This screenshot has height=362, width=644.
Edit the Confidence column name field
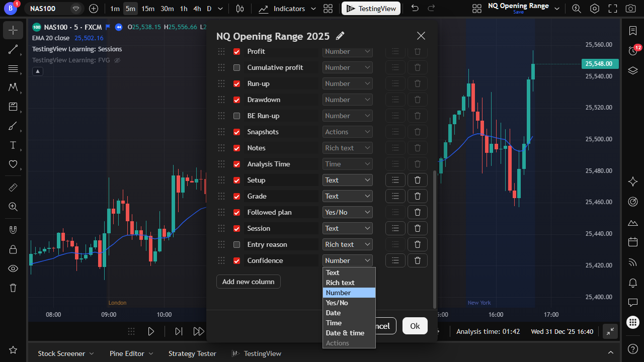pyautogui.click(x=281, y=260)
